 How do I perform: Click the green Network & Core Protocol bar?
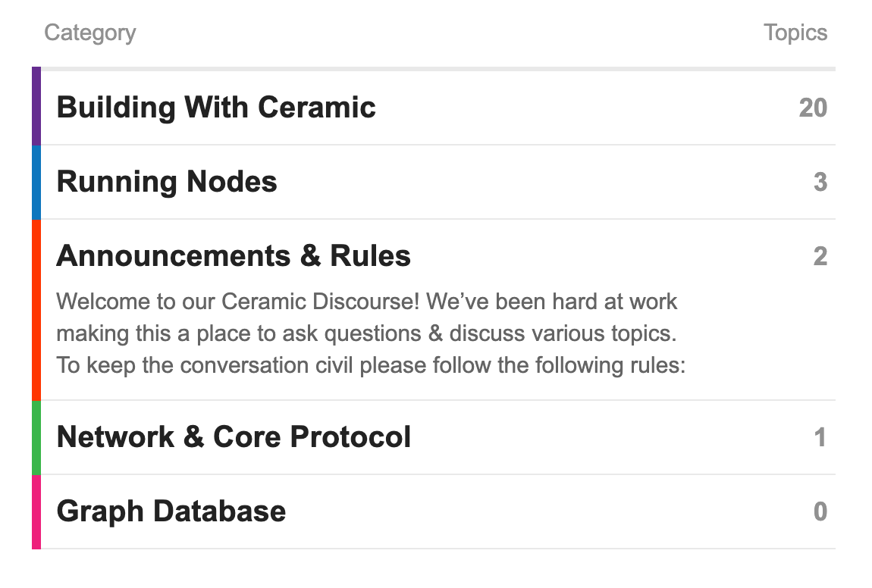[36, 437]
